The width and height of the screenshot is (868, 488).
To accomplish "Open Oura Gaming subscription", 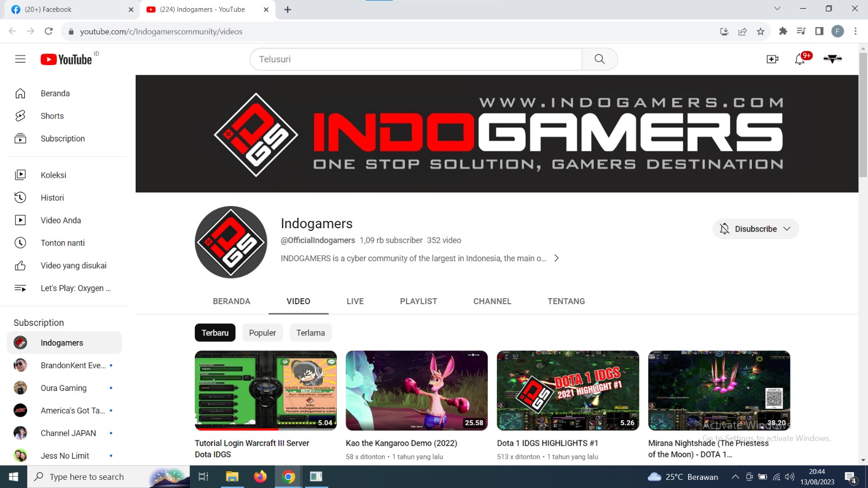I will (x=65, y=388).
